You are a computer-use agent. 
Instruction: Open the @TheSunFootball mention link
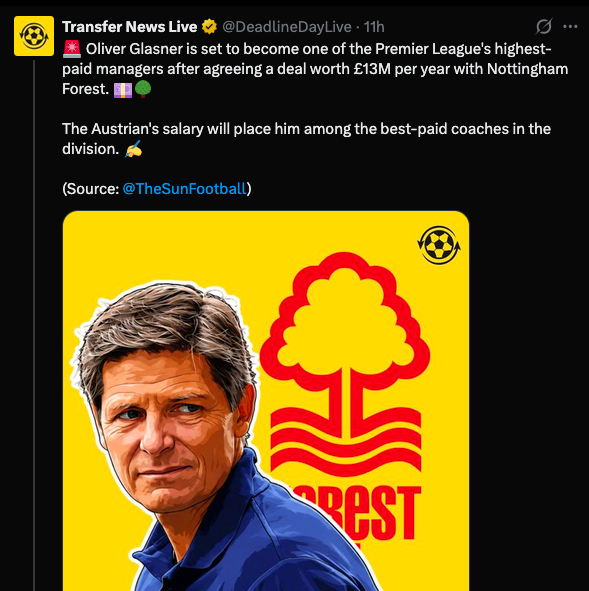pyautogui.click(x=185, y=188)
